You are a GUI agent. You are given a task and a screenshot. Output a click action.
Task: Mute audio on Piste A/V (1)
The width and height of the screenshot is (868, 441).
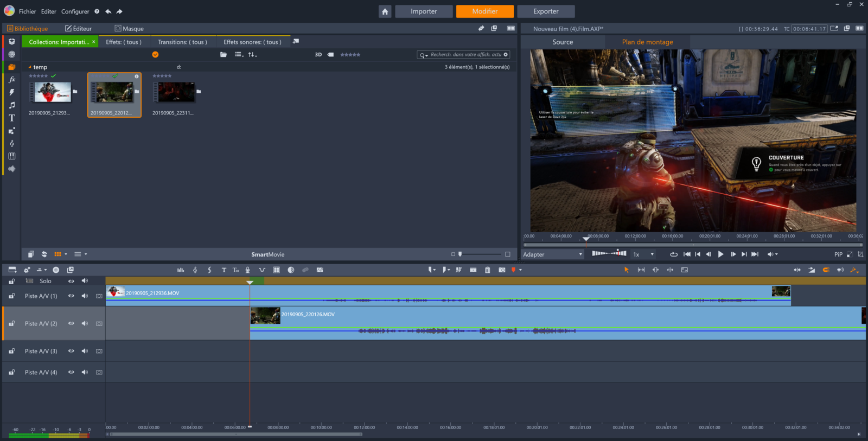[85, 296]
